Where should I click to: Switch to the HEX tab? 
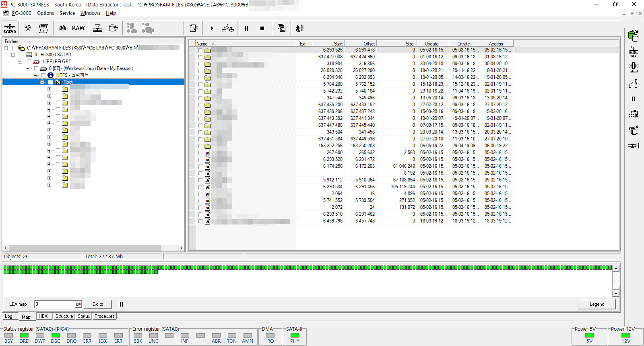point(43,316)
